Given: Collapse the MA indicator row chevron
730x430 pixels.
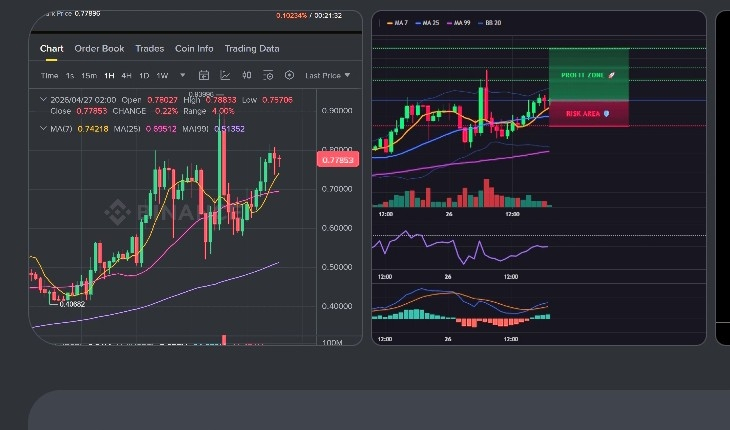Looking at the screenshot, I should [x=43, y=128].
